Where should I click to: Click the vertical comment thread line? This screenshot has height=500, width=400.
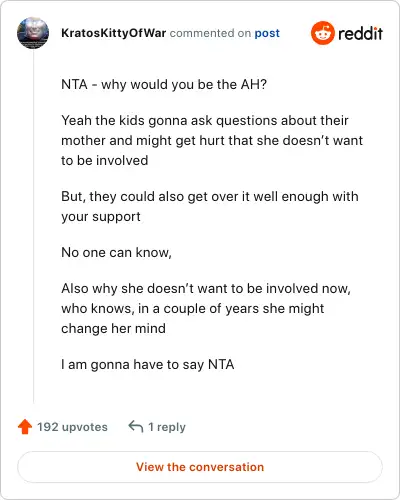pyautogui.click(x=33, y=226)
